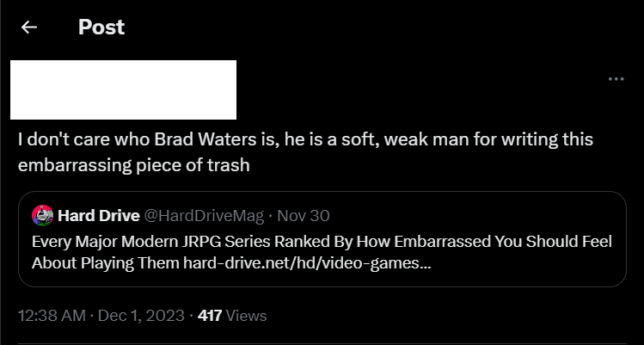
Task: Click the 417 view count number
Action: 210,316
